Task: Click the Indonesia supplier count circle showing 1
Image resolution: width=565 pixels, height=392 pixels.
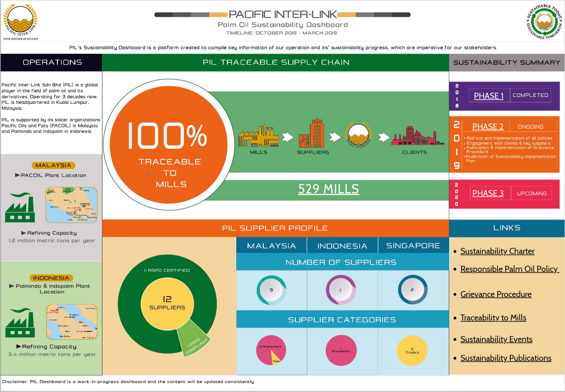Action: click(x=341, y=290)
